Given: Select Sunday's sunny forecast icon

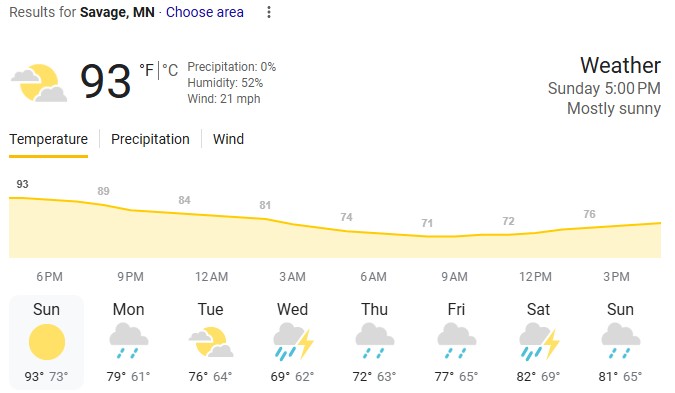Looking at the screenshot, I should (47, 342).
